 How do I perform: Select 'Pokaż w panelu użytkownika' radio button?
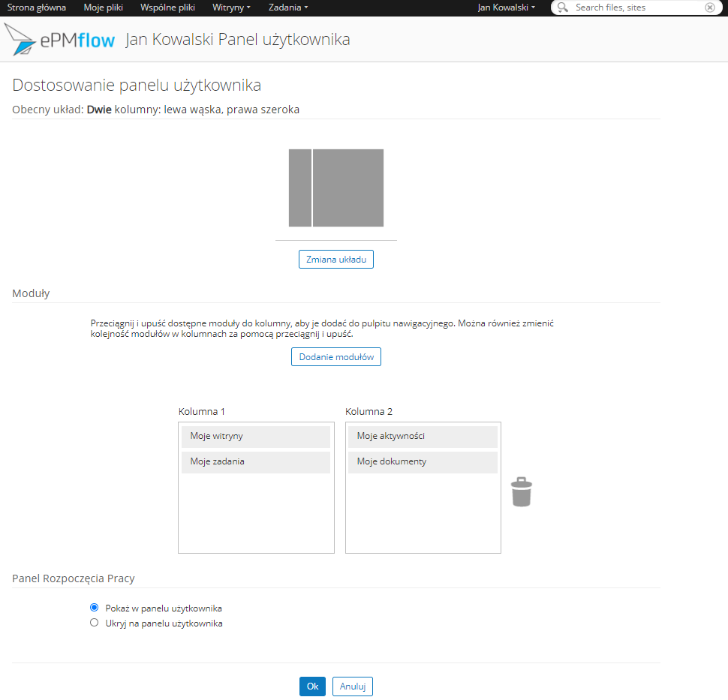pyautogui.click(x=94, y=608)
